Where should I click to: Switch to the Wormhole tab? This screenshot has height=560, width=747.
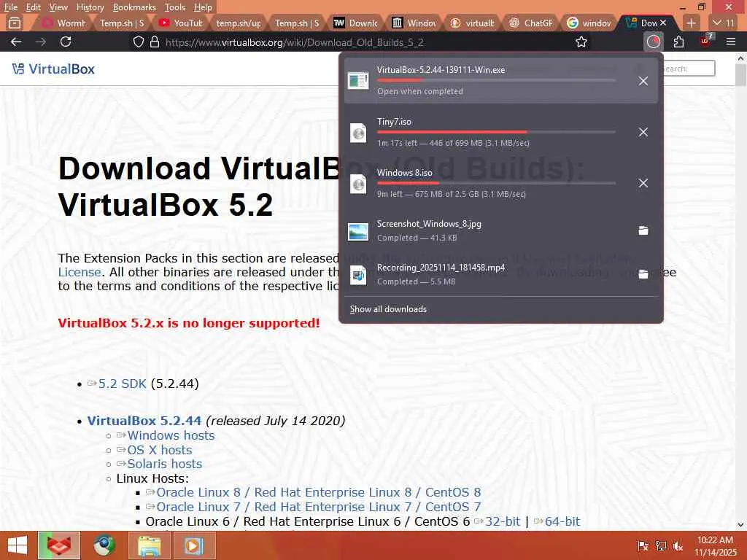(x=64, y=23)
